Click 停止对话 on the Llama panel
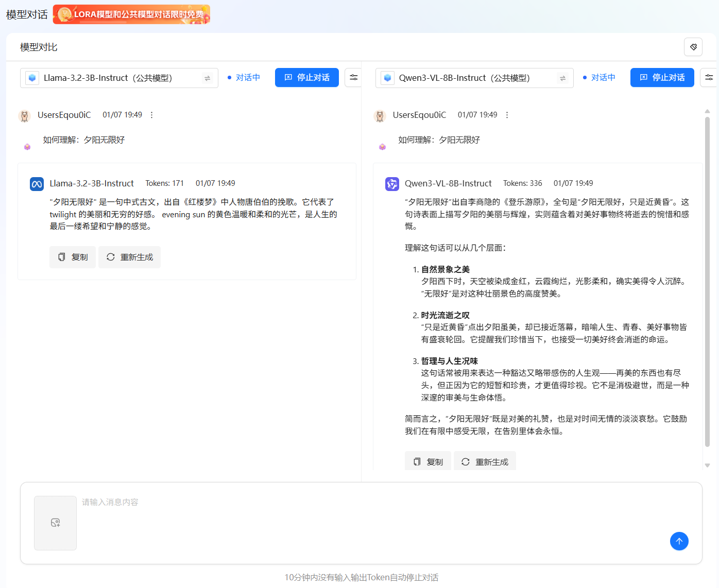This screenshot has width=719, height=588. coord(307,77)
